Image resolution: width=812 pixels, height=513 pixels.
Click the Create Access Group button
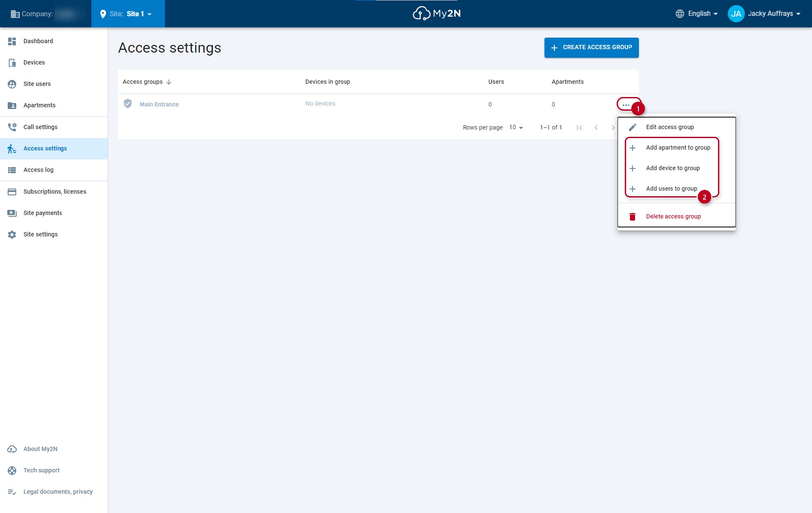click(591, 47)
